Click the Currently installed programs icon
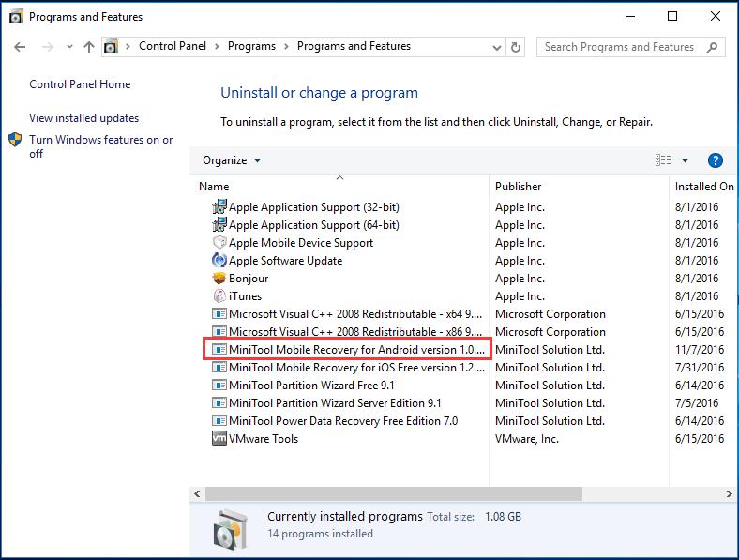Screen dimensions: 739x560 [230, 529]
